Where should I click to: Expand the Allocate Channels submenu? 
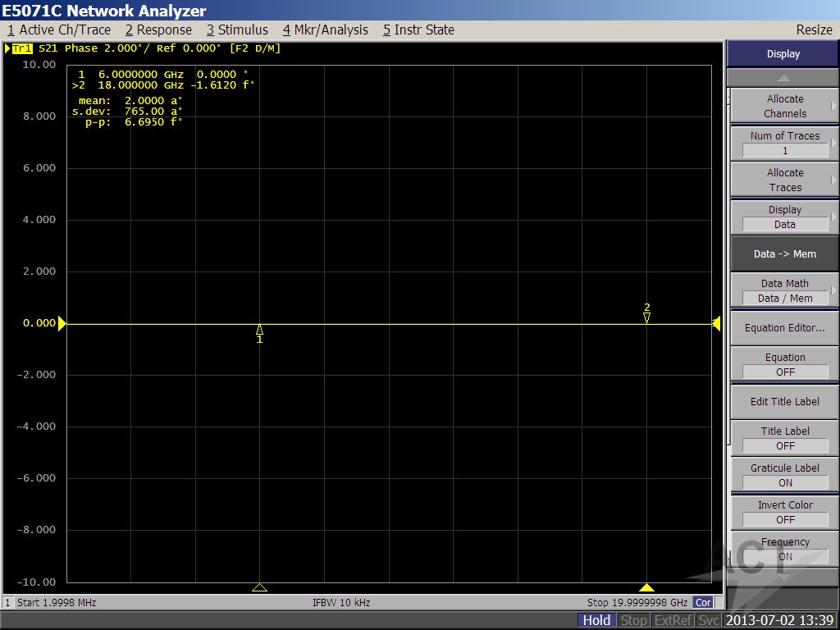point(784,106)
